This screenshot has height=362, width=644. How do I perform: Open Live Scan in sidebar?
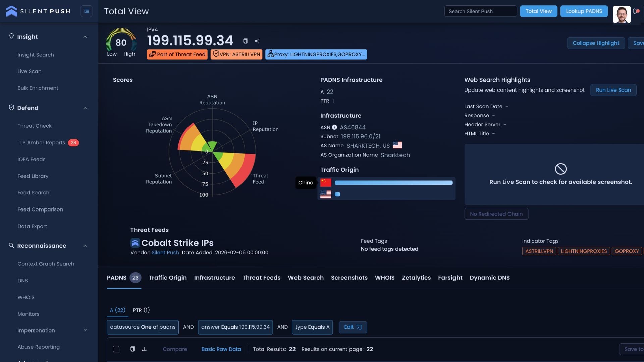30,71
